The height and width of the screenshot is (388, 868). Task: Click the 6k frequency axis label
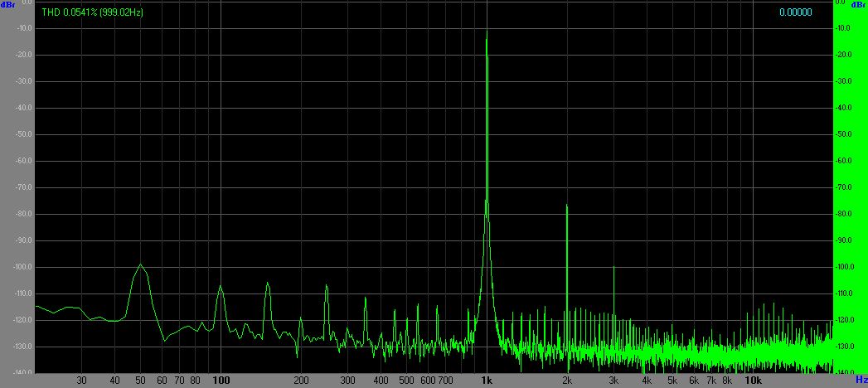[694, 381]
